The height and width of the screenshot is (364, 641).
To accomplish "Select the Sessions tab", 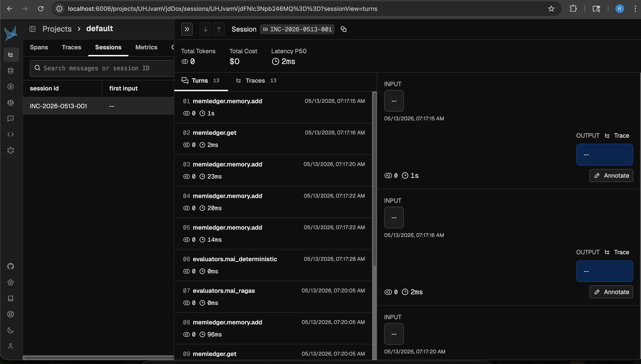I will pyautogui.click(x=108, y=47).
